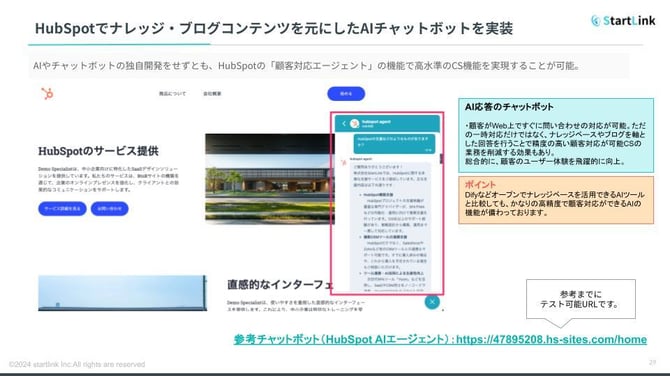Open the 製品について navigation item

(x=173, y=94)
